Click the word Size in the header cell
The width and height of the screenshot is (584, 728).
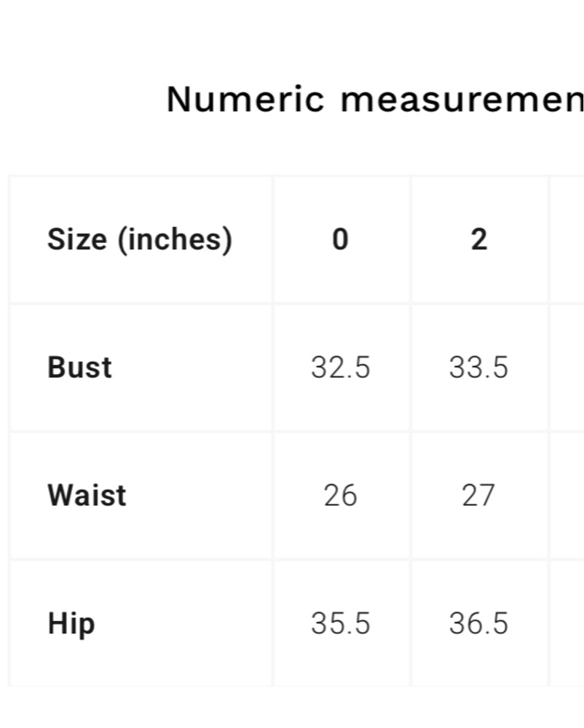click(77, 240)
